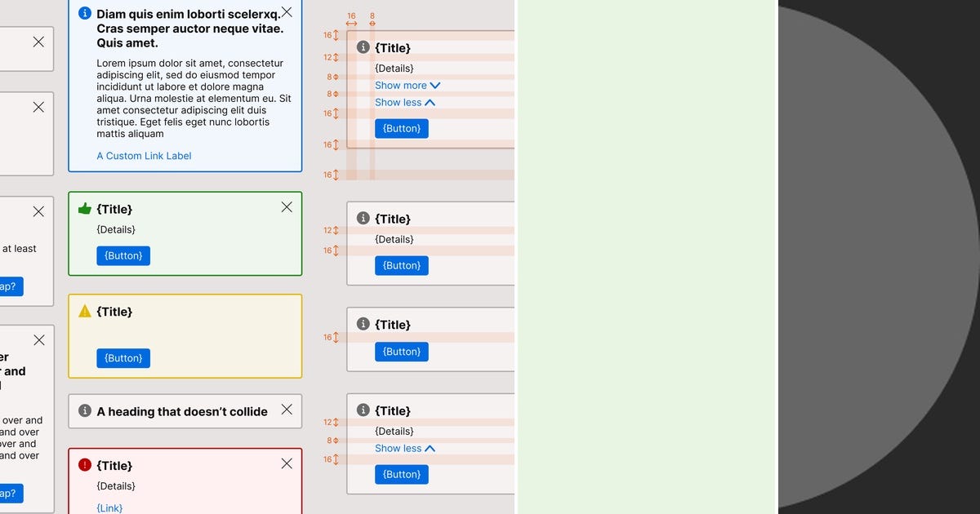The image size is (980, 514).
Task: Click 'Show less' in the bottom spec alert
Action: [x=404, y=448]
